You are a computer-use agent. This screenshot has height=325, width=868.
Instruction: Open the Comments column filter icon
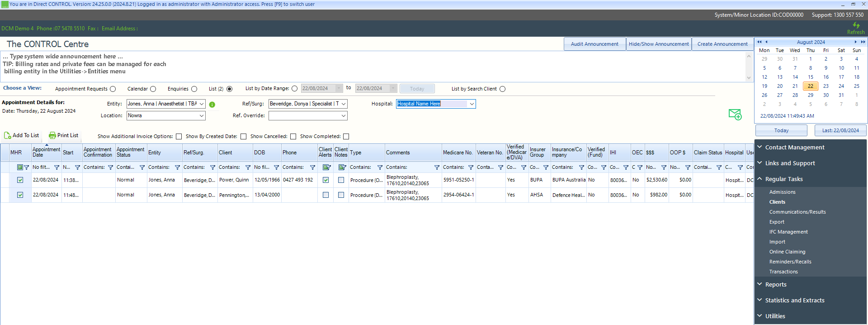click(437, 167)
